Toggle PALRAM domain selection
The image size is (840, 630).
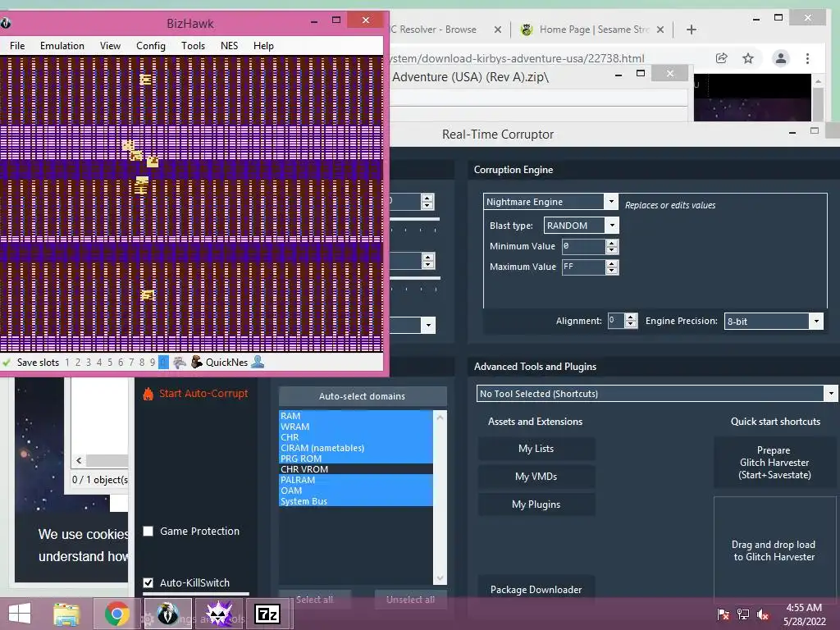click(x=356, y=480)
